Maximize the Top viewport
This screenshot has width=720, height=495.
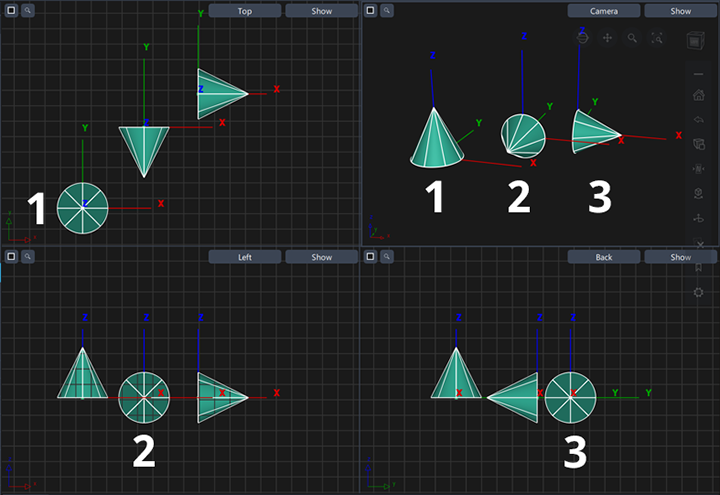(x=11, y=10)
